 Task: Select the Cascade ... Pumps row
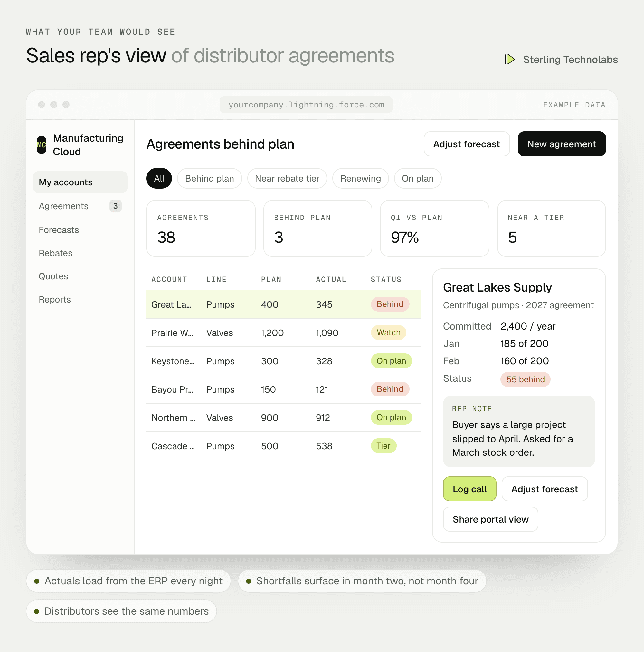[283, 446]
